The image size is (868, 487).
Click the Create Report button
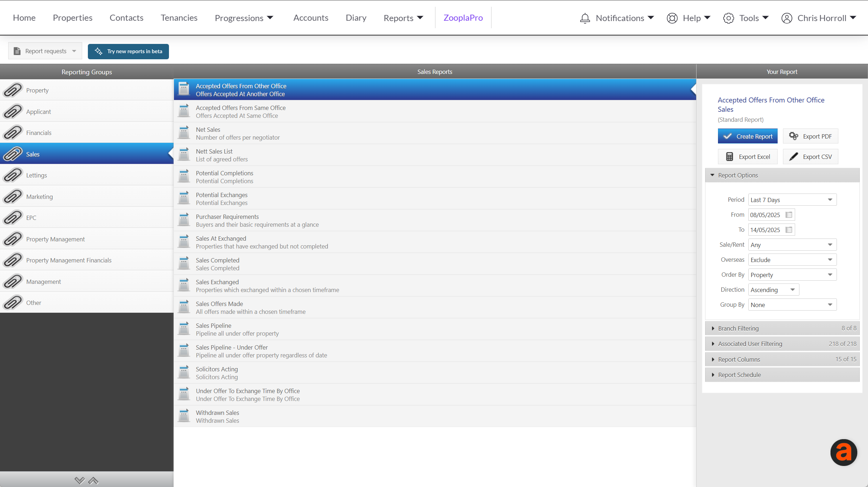pyautogui.click(x=748, y=136)
